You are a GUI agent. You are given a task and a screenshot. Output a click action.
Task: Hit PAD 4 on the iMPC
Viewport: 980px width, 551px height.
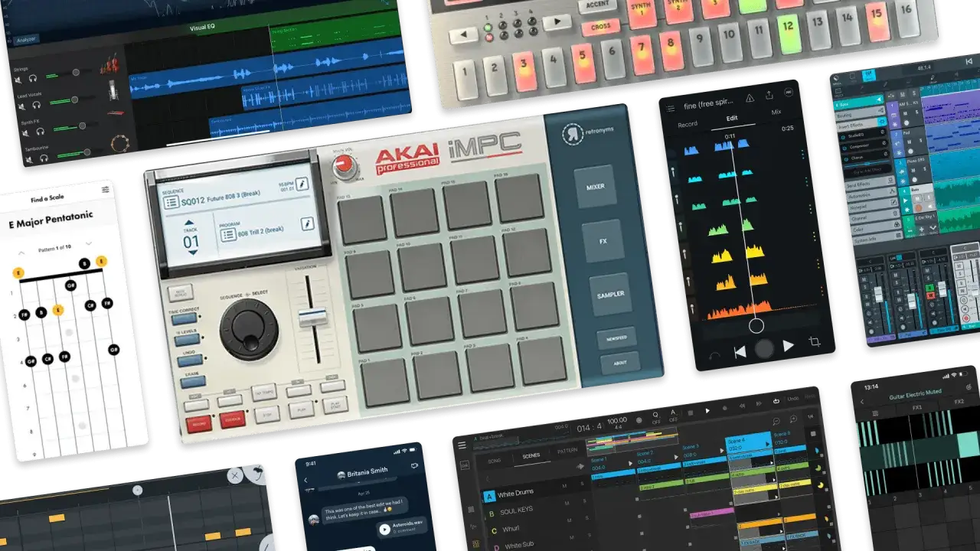(x=542, y=360)
